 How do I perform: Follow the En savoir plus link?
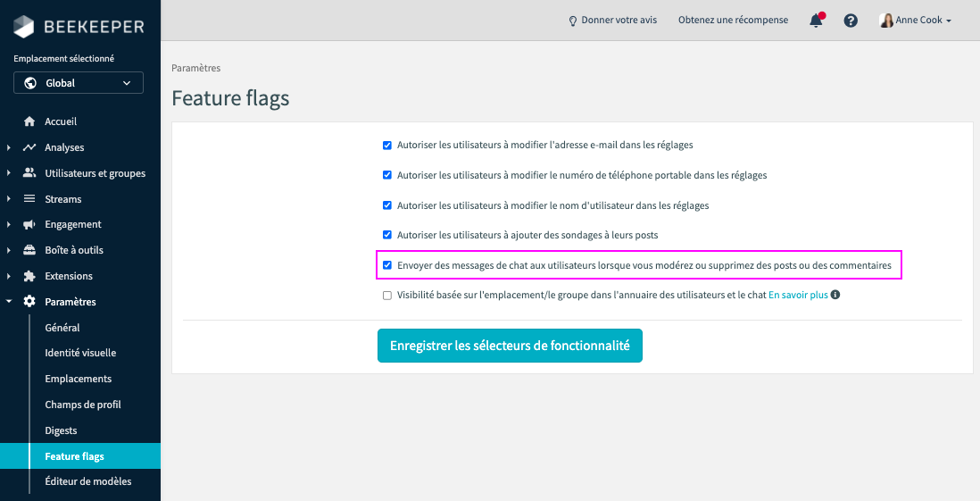798,296
